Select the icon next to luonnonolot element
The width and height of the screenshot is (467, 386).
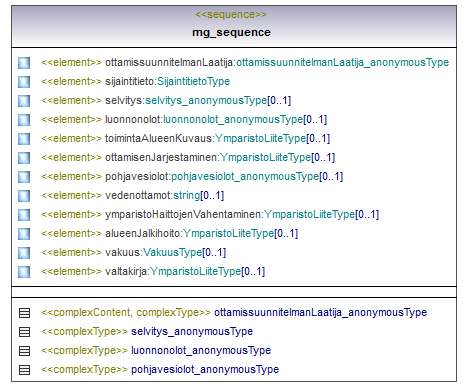coord(24,120)
